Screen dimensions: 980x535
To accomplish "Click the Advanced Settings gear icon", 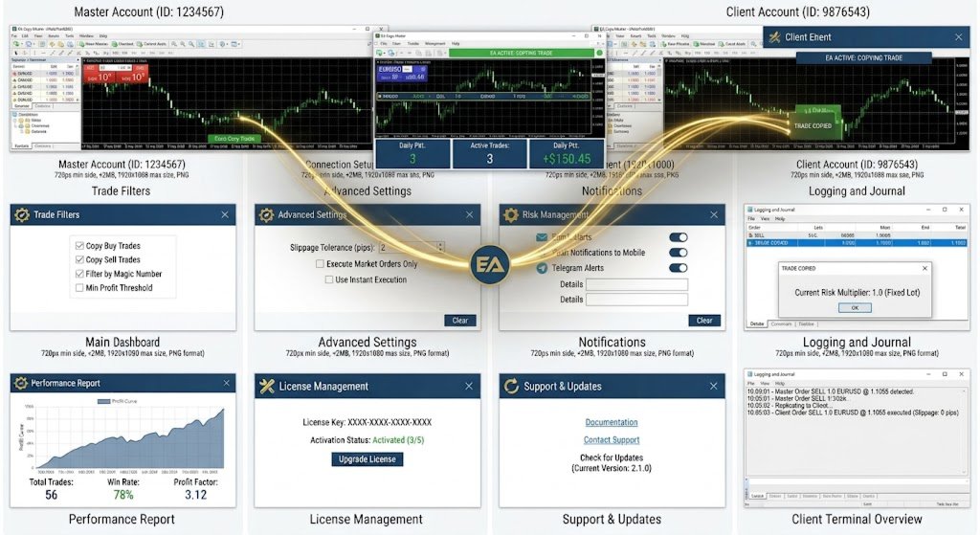I will (266, 214).
